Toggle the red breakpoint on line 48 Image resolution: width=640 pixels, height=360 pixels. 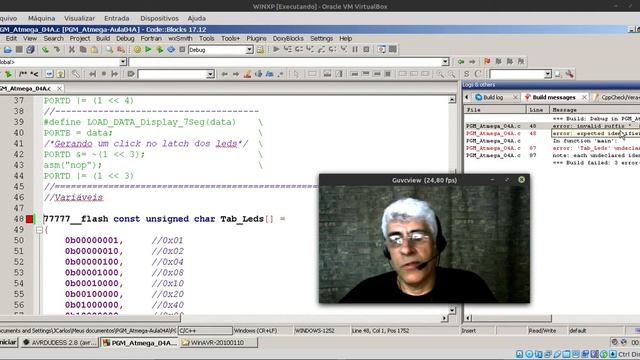[29, 219]
